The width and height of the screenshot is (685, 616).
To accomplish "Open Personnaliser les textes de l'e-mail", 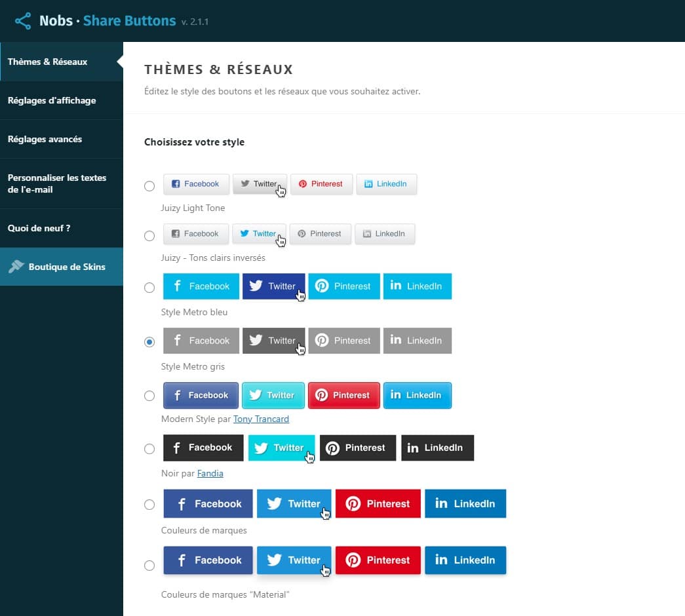I will point(57,183).
